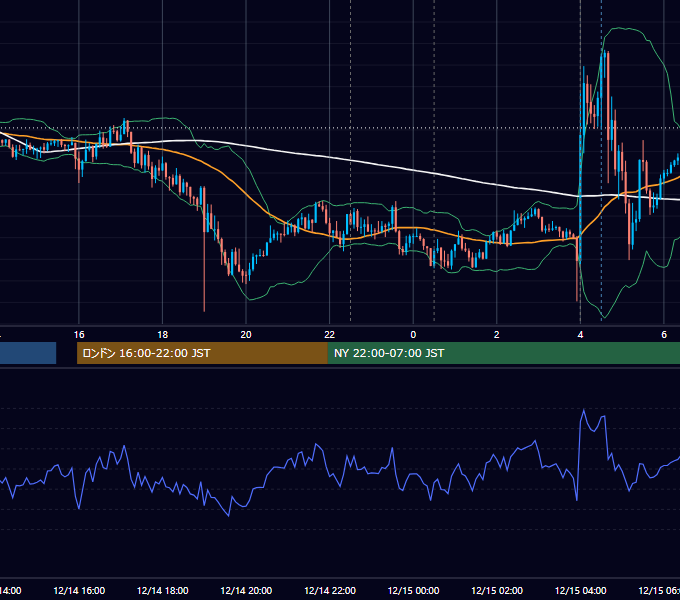Click the 12/15 04:00 date label
Image resolution: width=680 pixels, height=600 pixels.
pos(581,591)
